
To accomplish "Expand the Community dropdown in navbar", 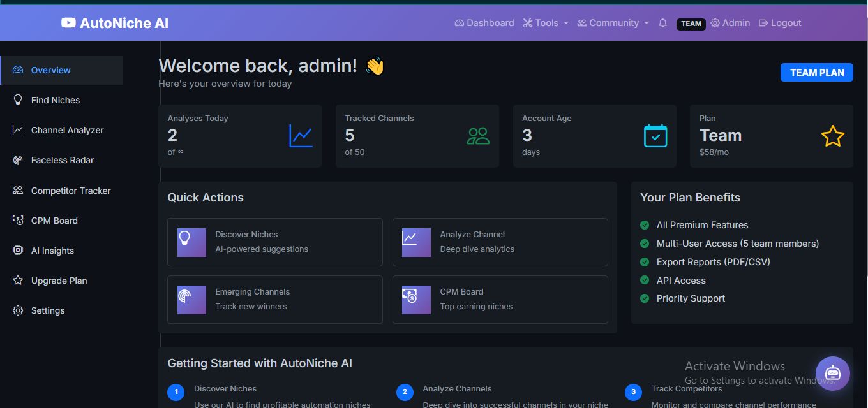I will click(613, 23).
